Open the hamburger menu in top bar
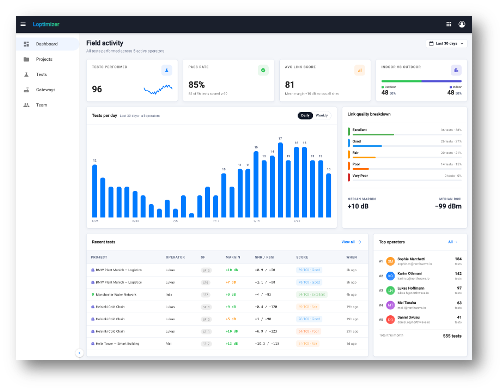The image size is (503, 391). 23,24
